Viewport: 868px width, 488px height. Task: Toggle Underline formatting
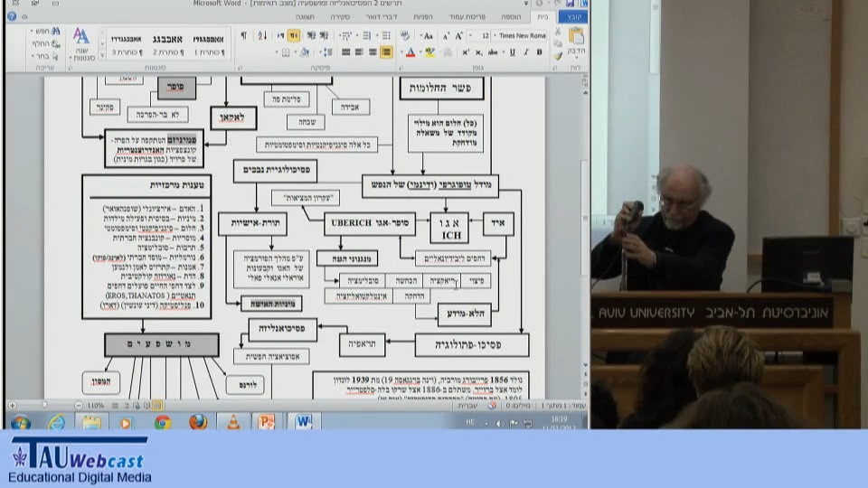511,52
